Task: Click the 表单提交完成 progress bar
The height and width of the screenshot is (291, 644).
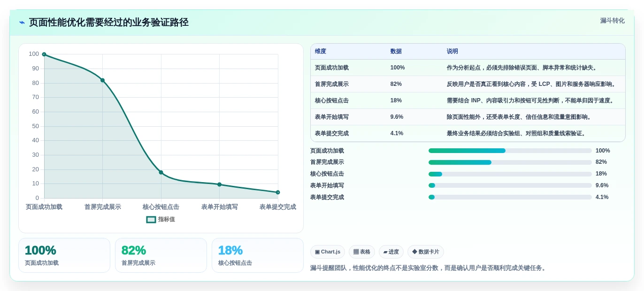Action: (x=510, y=197)
